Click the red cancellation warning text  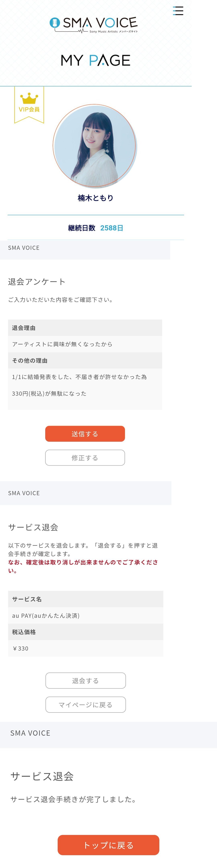pos(83,566)
